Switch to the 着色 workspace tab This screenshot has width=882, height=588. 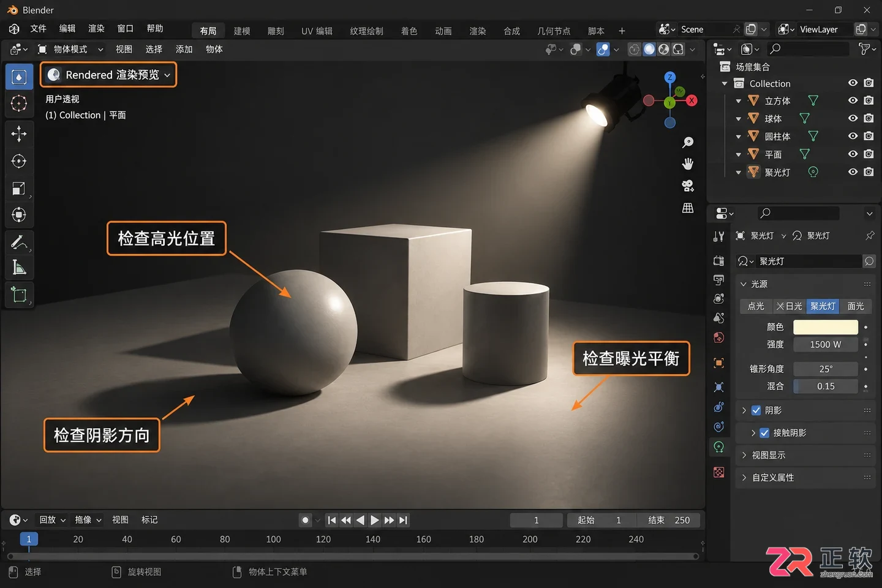pyautogui.click(x=409, y=31)
